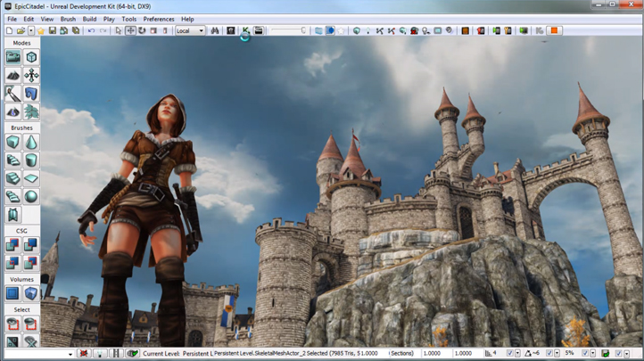Toggle rightmost status bar checkbox
The height and width of the screenshot is (361, 644).
(x=619, y=353)
